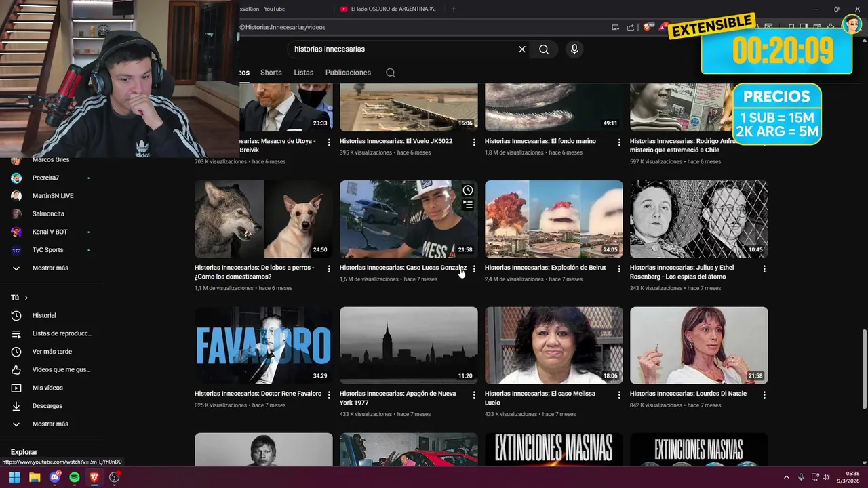Click the taskbar volume icon

pyautogui.click(x=825, y=477)
